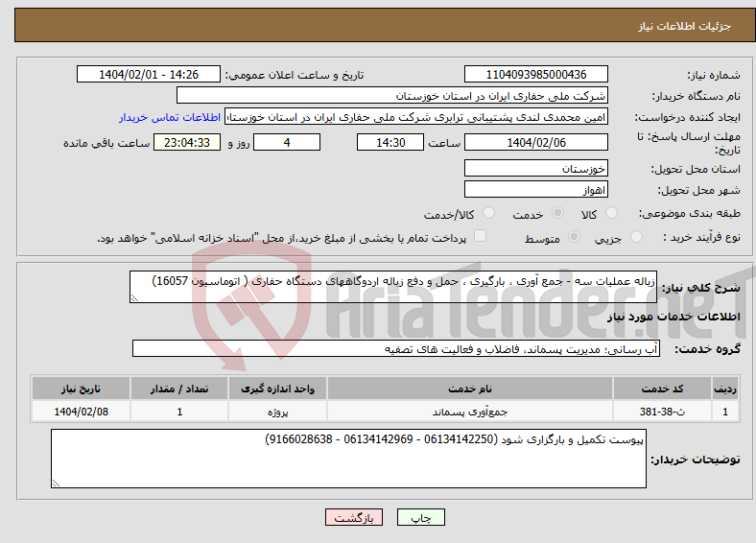Viewport: 756px width, 543px height.
Task: Click the شماره نیاز label
Action: [714, 75]
